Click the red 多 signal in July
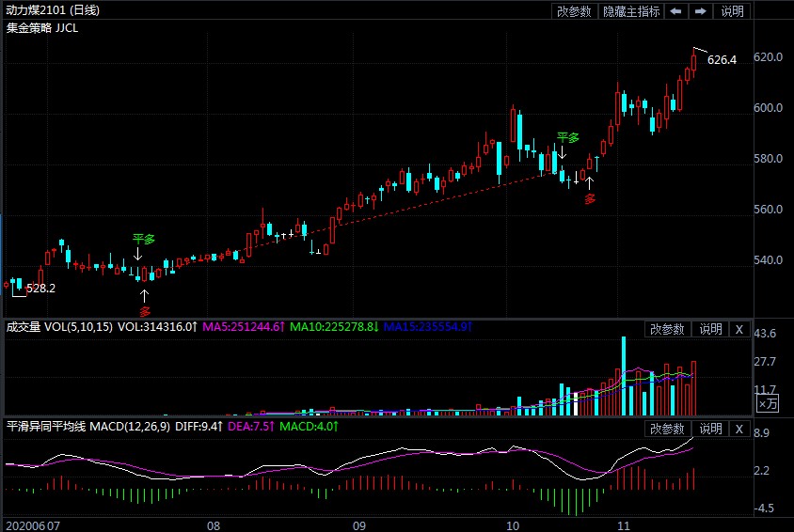The image size is (794, 532). [x=145, y=311]
